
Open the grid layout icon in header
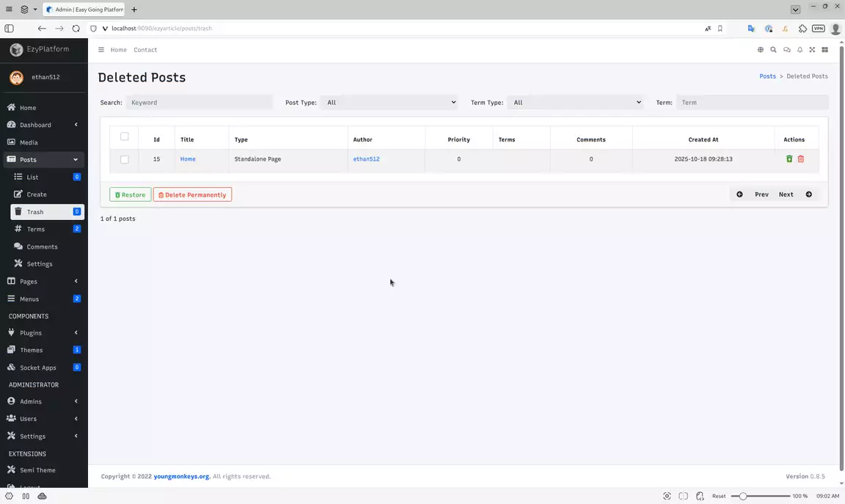pos(824,50)
